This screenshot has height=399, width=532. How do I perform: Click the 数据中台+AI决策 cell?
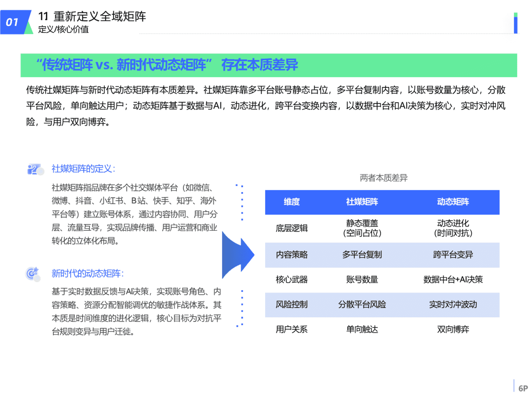453,280
